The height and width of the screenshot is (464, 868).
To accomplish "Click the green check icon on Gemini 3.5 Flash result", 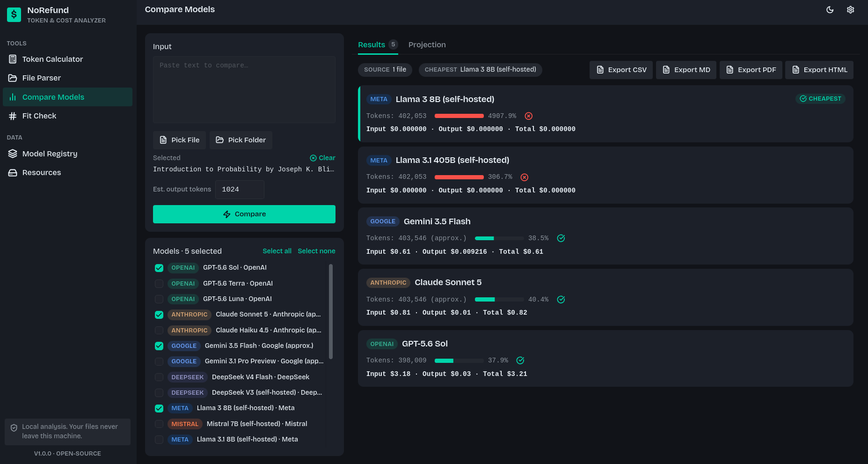I will (x=561, y=238).
